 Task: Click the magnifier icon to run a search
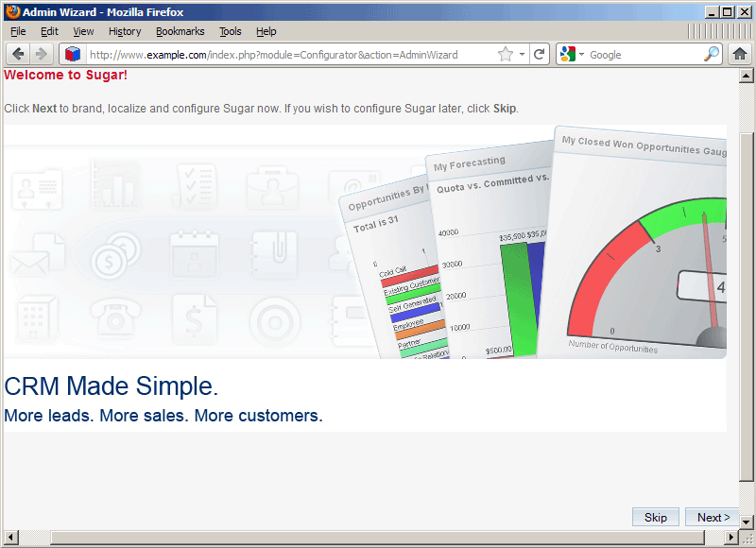coord(712,54)
